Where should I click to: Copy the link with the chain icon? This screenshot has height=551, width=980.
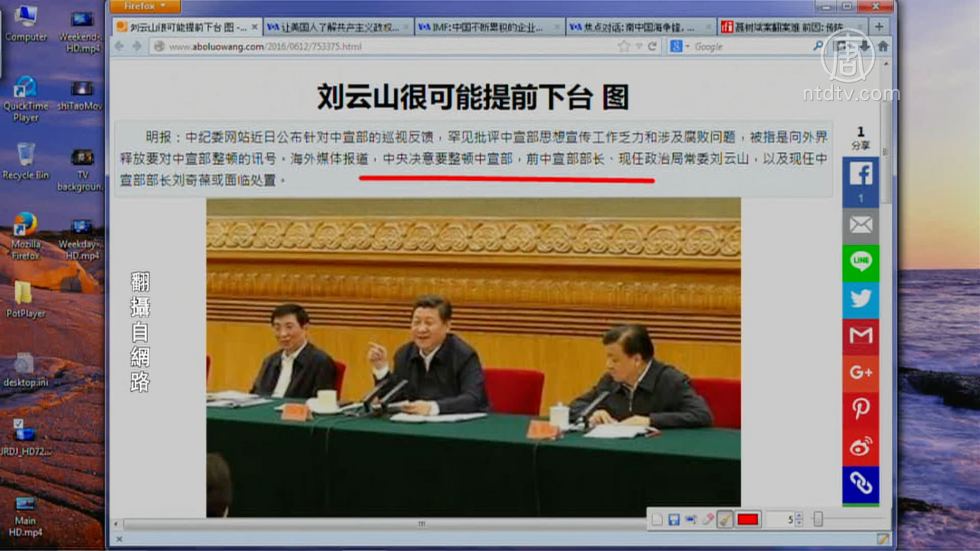(x=861, y=484)
